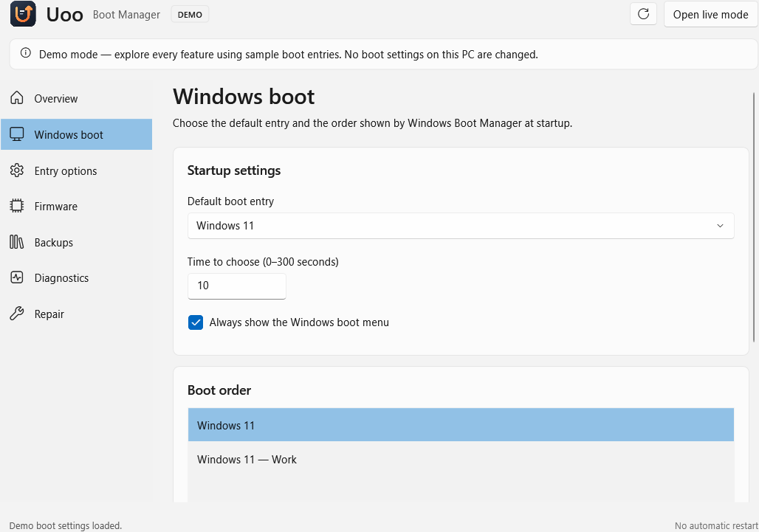Click the page description under Windows boot
759x532 pixels.
point(372,122)
